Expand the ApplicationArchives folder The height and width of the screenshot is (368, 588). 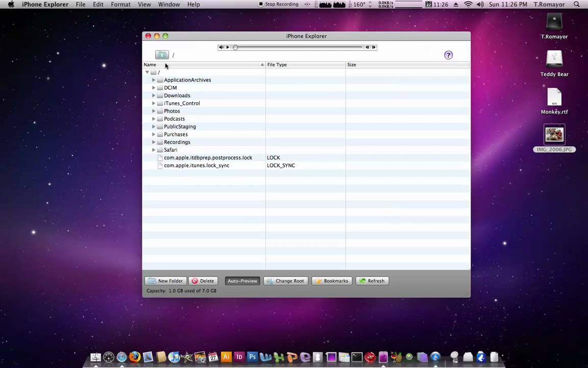(153, 80)
